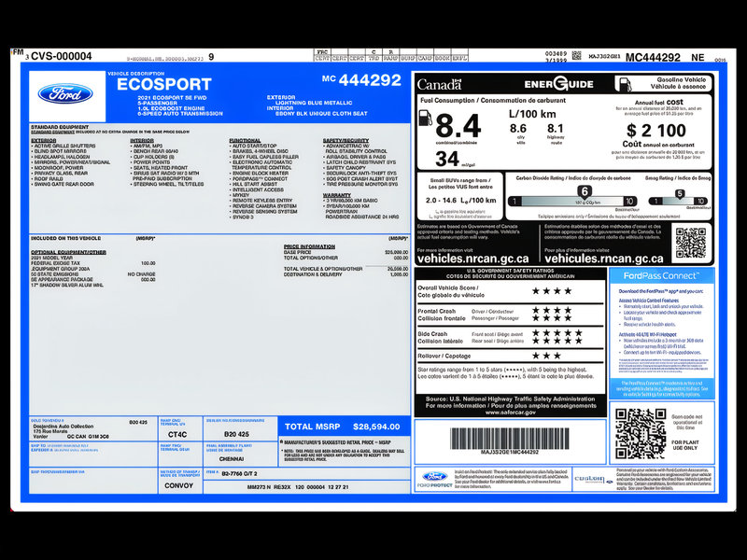Click LIGHTNING BLUE METALLIC exterior color

point(314,103)
